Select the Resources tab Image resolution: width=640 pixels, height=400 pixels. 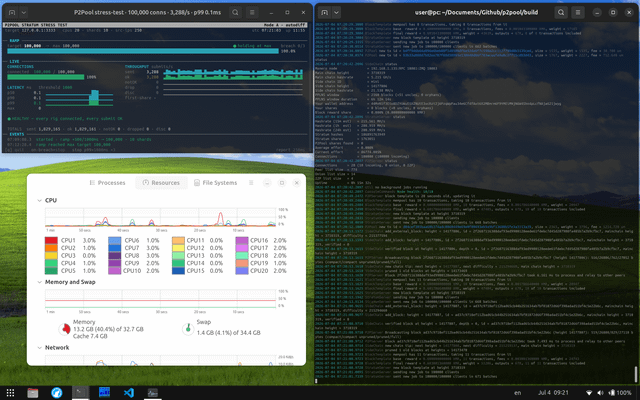161,183
